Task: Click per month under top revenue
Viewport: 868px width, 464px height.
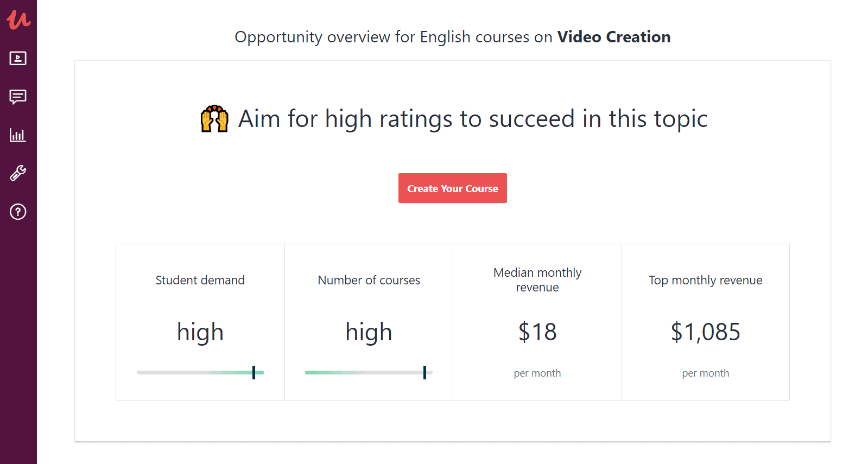Action: 705,373
